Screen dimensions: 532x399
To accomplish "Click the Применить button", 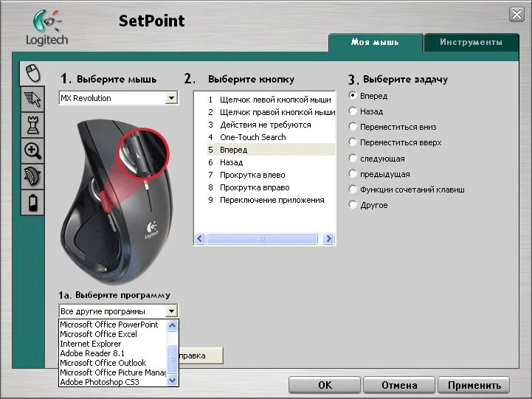I will (x=474, y=385).
